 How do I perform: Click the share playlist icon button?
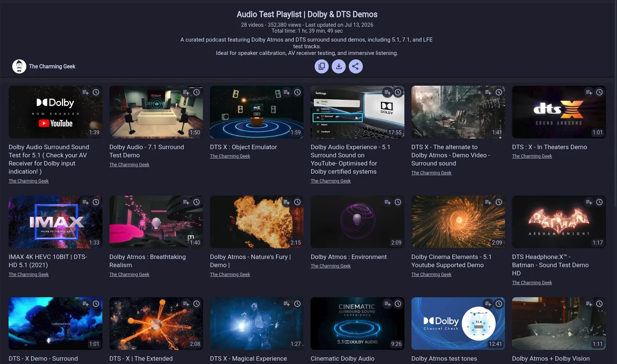tap(356, 66)
